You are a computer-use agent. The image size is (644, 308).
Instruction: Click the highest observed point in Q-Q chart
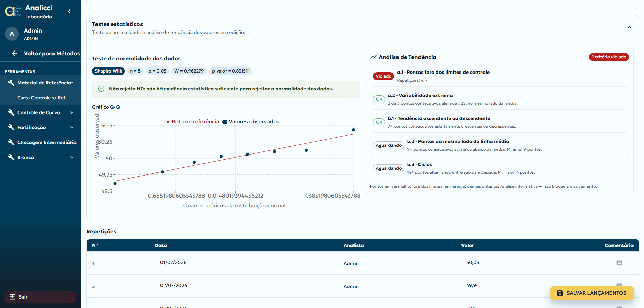pyautogui.click(x=353, y=130)
